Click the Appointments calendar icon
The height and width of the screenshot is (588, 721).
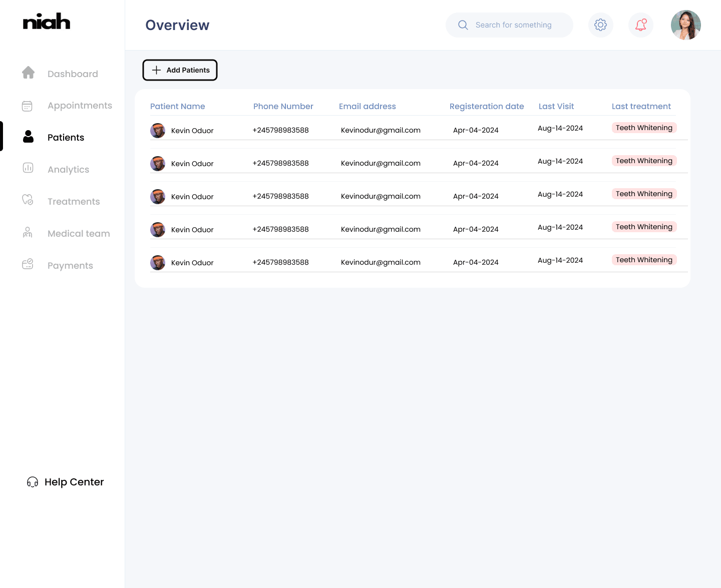(x=28, y=106)
